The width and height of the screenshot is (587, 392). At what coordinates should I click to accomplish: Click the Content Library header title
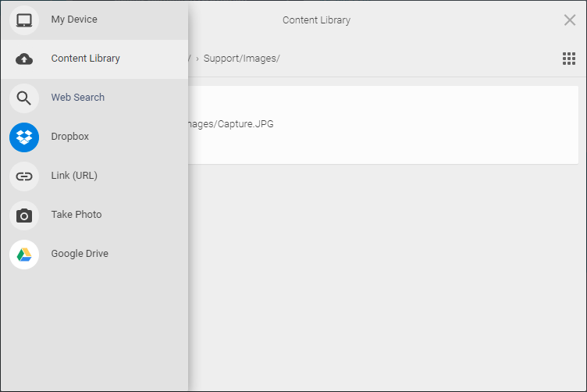[x=316, y=20]
